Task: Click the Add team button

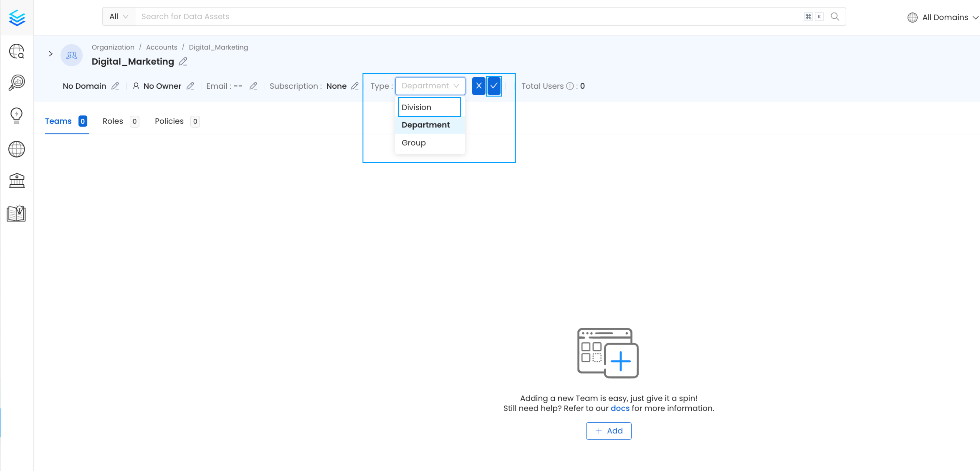Action: click(x=608, y=431)
